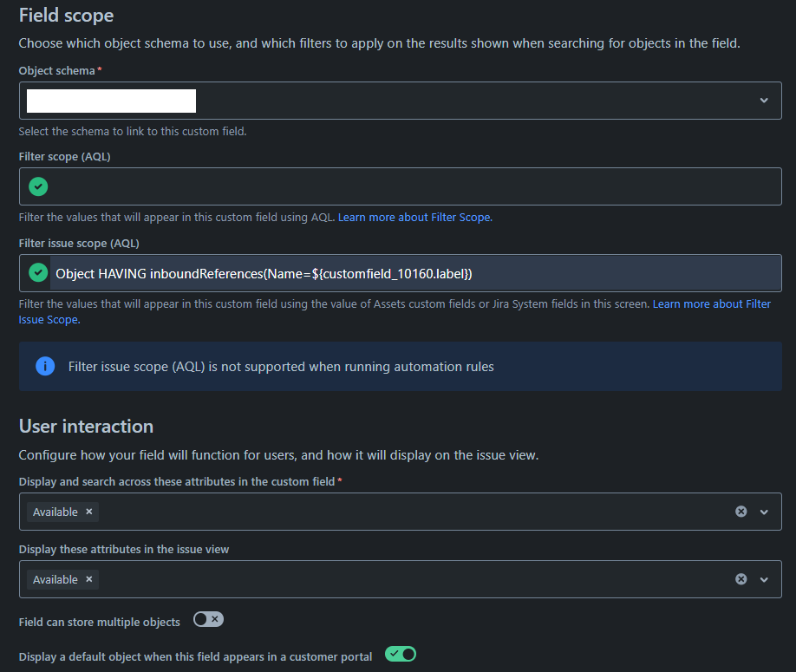Clear all selected search attributes
The height and width of the screenshot is (672, 796).
[x=741, y=512]
